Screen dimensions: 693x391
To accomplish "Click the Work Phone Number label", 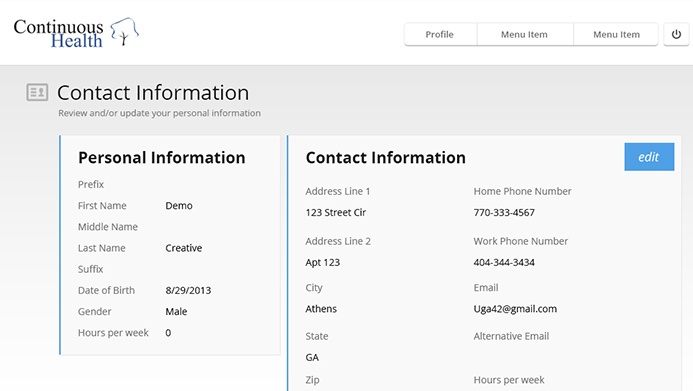I will coord(521,241).
